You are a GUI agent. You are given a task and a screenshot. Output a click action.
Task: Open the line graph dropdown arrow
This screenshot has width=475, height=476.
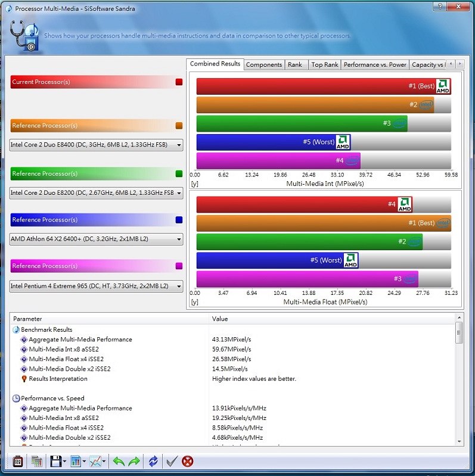(104, 462)
